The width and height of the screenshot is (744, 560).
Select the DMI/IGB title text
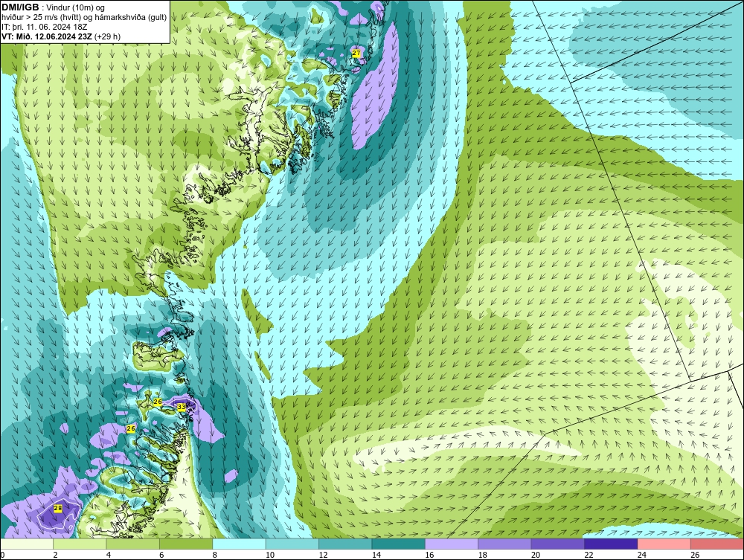(20, 7)
